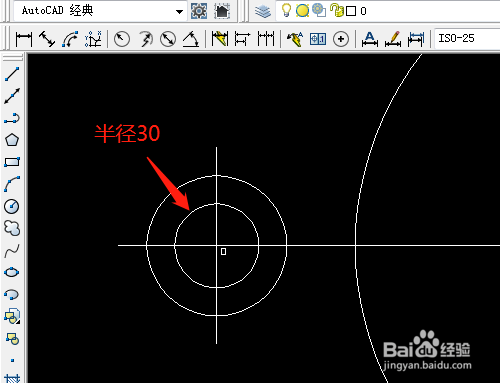
Task: Open the ISO-25 dimension style dropdown
Action: click(x=467, y=38)
